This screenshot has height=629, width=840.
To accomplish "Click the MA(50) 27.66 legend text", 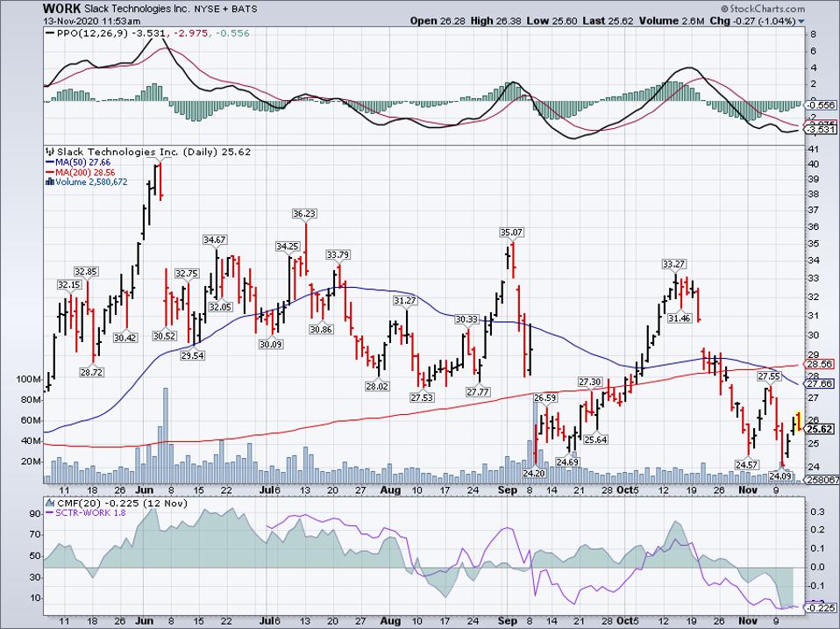I will click(83, 162).
